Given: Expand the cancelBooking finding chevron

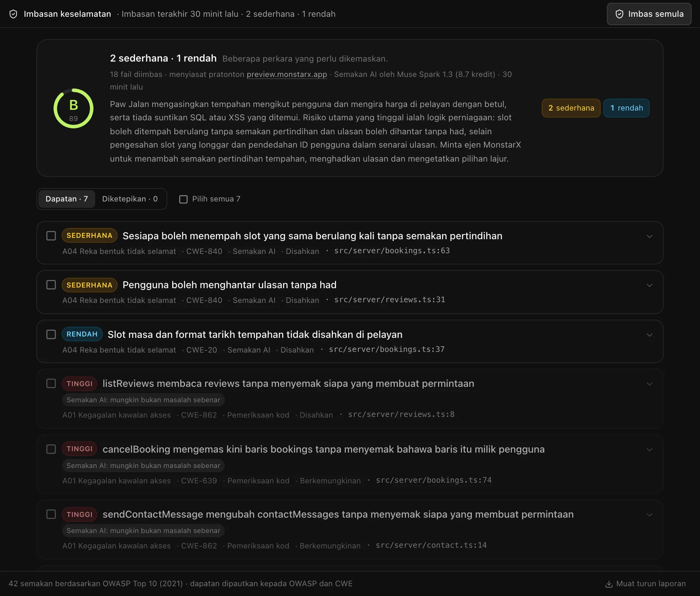Looking at the screenshot, I should click(x=650, y=450).
